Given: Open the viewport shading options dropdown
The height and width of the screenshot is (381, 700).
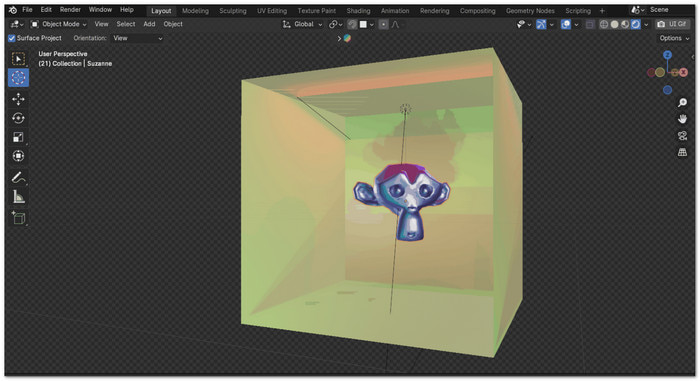Looking at the screenshot, I should pyautogui.click(x=646, y=25).
